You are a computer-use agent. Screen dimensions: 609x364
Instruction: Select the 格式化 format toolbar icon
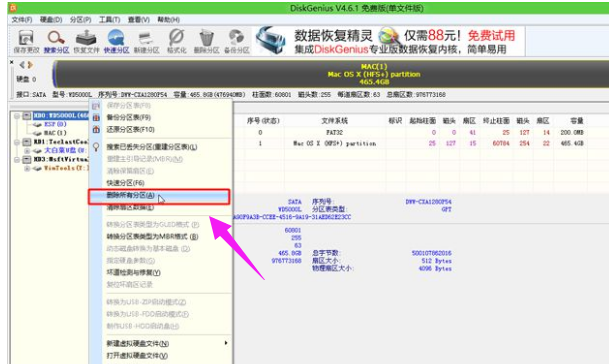pos(176,41)
